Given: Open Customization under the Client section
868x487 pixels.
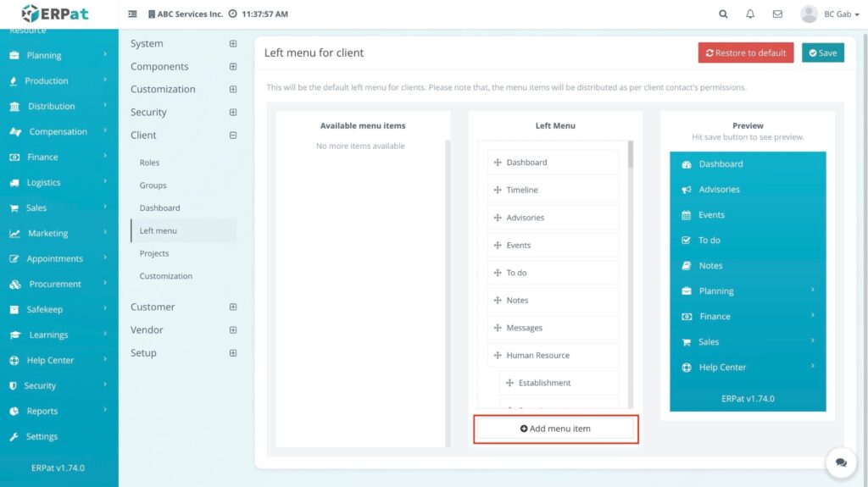Looking at the screenshot, I should (x=165, y=276).
